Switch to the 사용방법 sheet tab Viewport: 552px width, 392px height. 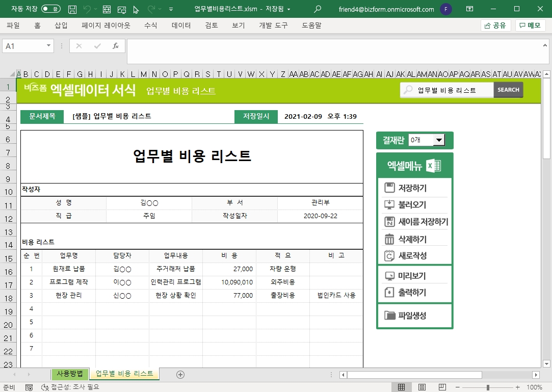point(70,374)
